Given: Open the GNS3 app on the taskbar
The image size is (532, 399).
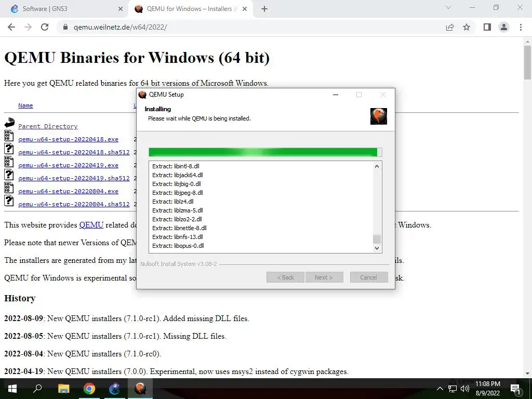Looking at the screenshot, I should click(x=115, y=389).
